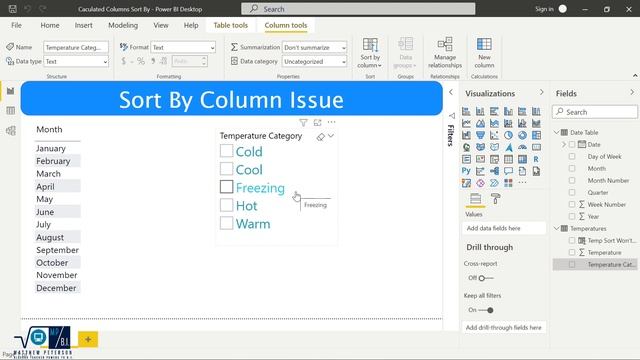
Task: Toggle the Keep all filters switch
Action: 486,310
